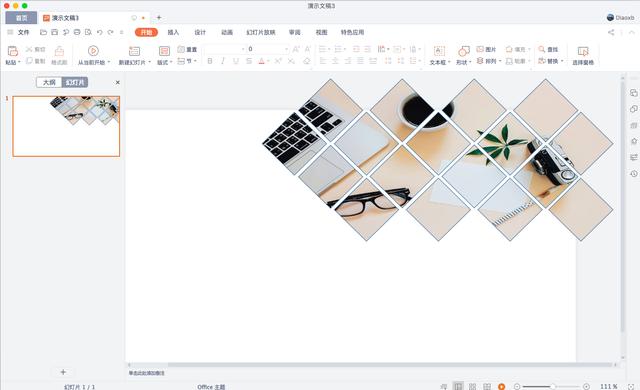The image size is (640, 390).
Task: Switch to the 审阅 ribbon tab
Action: pyautogui.click(x=295, y=32)
